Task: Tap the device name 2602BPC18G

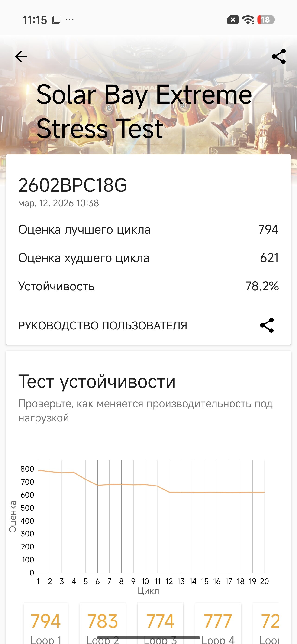Action: tap(73, 185)
